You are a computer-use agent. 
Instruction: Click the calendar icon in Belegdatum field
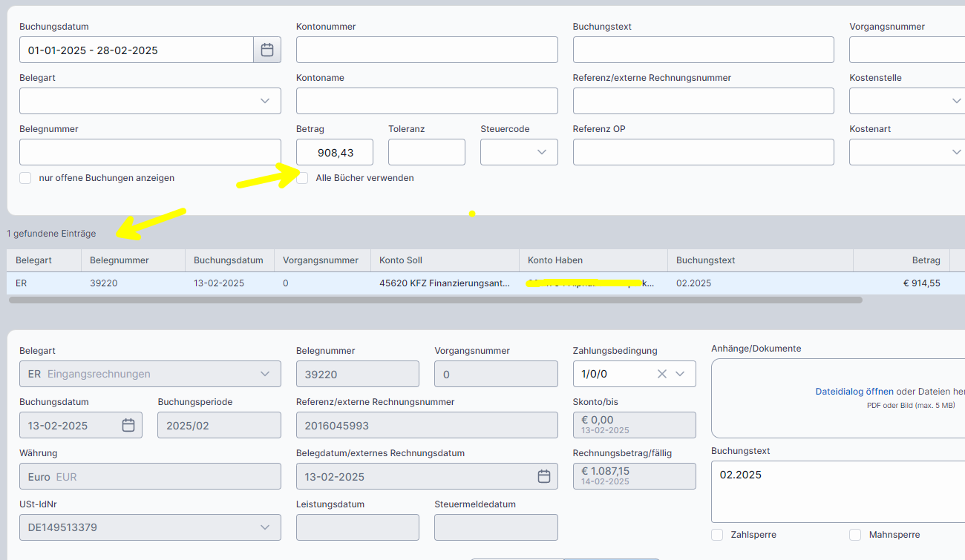tap(544, 476)
